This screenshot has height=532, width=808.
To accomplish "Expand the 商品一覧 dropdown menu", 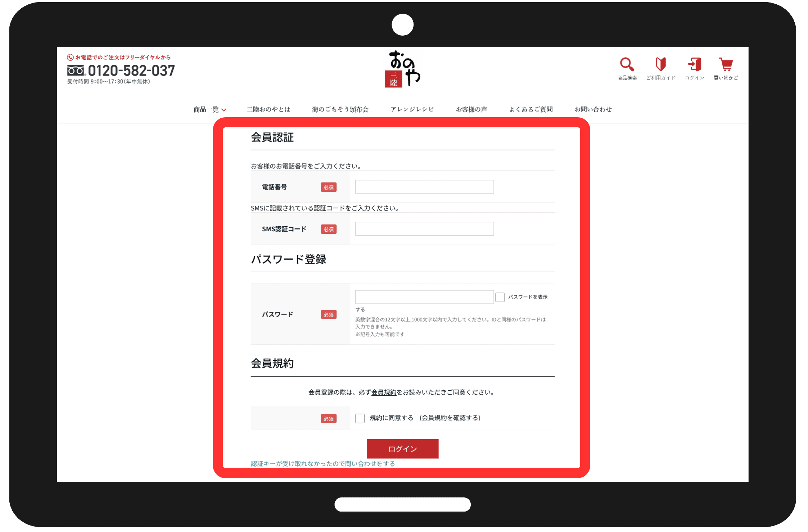I will (x=209, y=109).
